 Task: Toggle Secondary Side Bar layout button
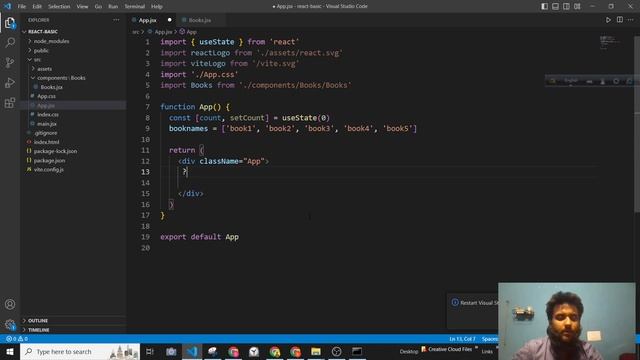(567, 6)
